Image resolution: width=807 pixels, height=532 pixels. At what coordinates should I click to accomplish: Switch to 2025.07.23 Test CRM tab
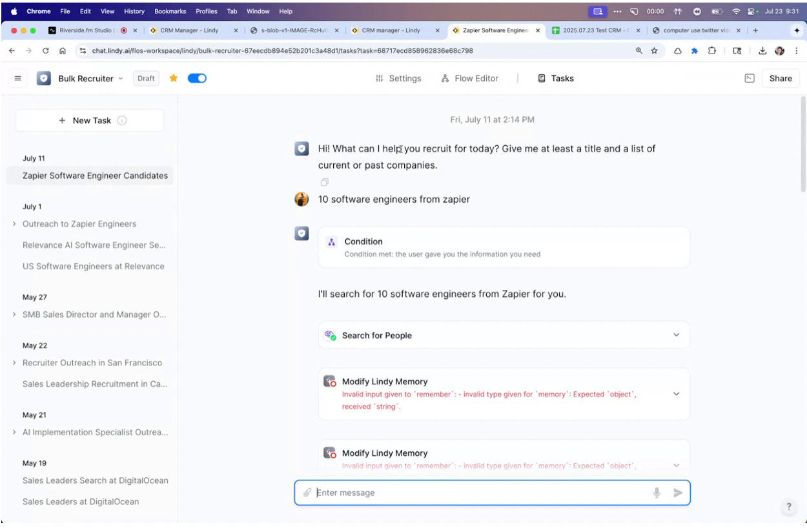595,30
